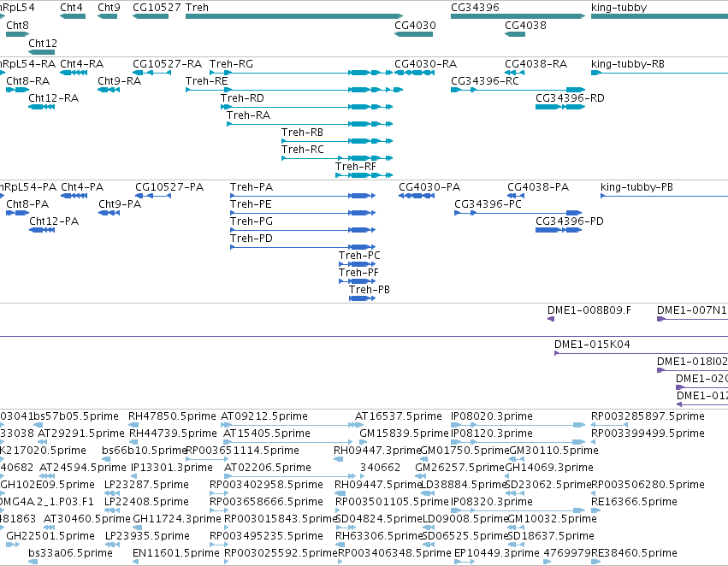Viewport: 728px width, 566px height.
Task: Select the RH47850.5prime EST label
Action: (x=172, y=416)
